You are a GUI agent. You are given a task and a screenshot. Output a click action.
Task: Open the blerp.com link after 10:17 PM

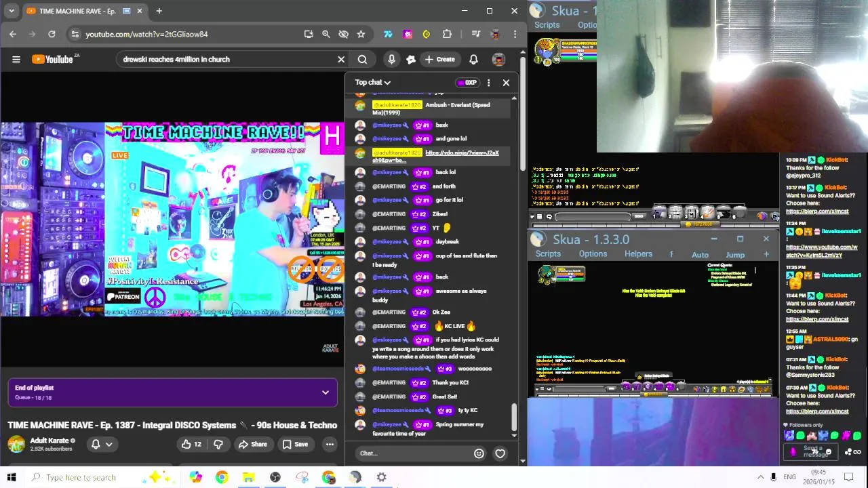pos(817,211)
